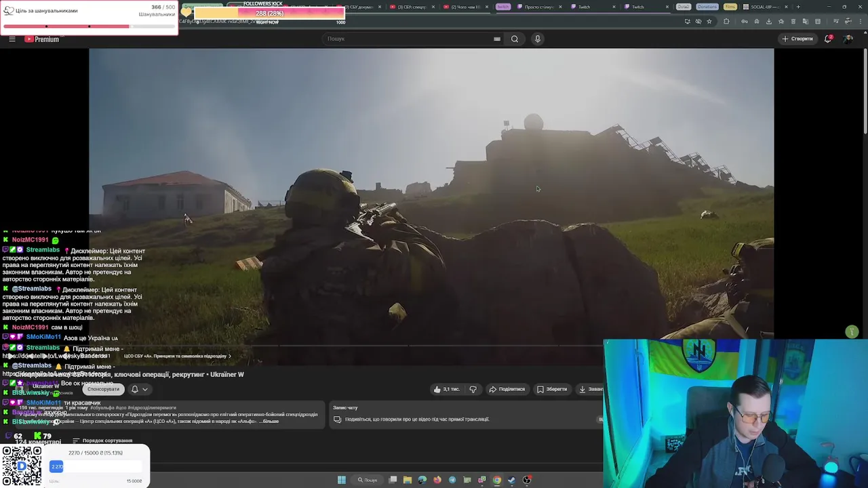Image resolution: width=868 pixels, height=488 pixels.
Task: Click the video progress bar
Action: (x=346, y=345)
